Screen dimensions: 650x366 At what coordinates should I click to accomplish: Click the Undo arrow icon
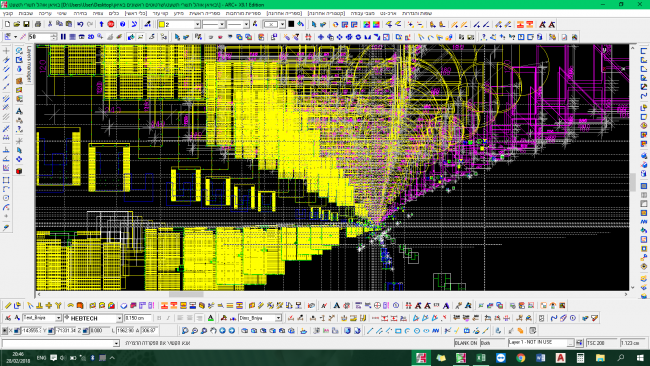80,24
